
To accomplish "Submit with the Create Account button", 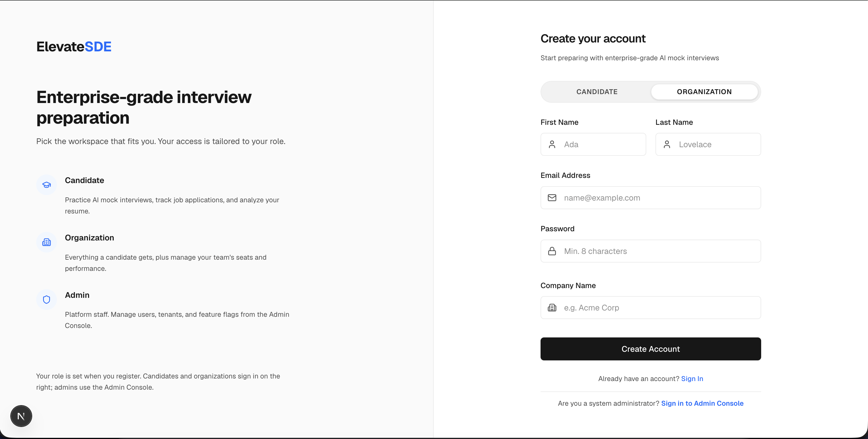I will tap(651, 349).
